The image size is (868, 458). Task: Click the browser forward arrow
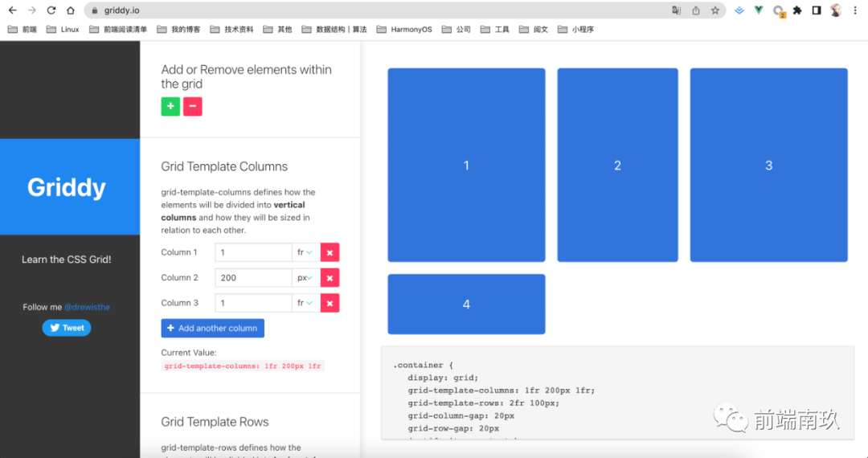pos(32,10)
